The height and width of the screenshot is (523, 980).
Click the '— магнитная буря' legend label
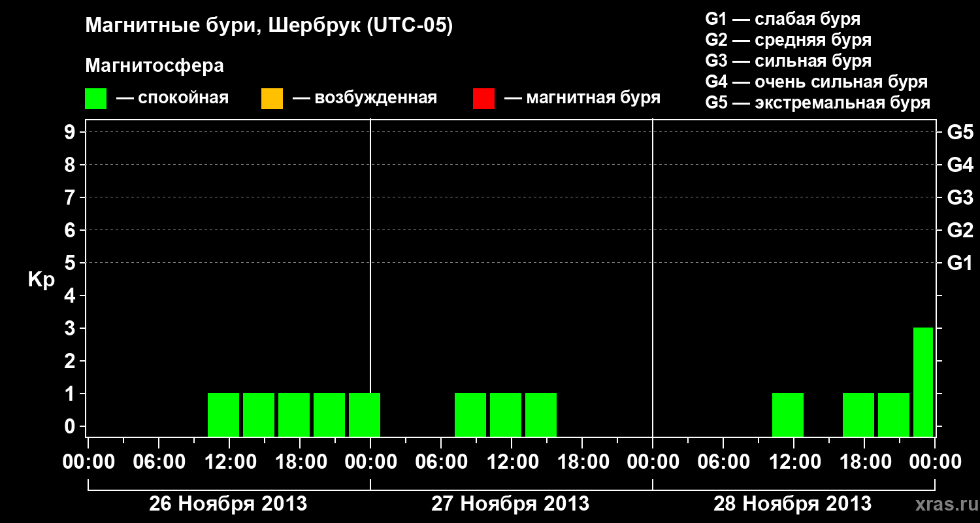(583, 99)
